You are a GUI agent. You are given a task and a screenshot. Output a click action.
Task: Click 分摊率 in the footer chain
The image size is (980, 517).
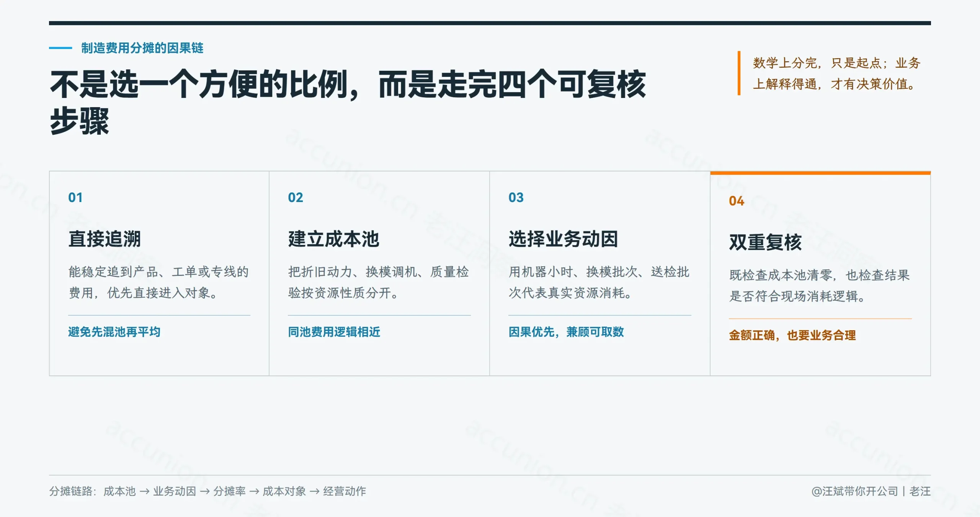[x=229, y=491]
